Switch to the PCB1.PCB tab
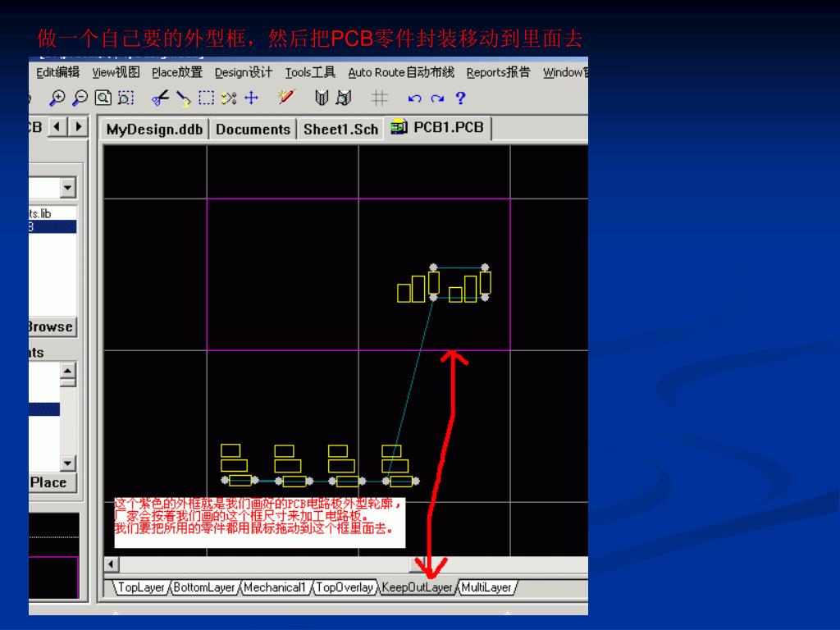The width and height of the screenshot is (840, 630). 438,128
